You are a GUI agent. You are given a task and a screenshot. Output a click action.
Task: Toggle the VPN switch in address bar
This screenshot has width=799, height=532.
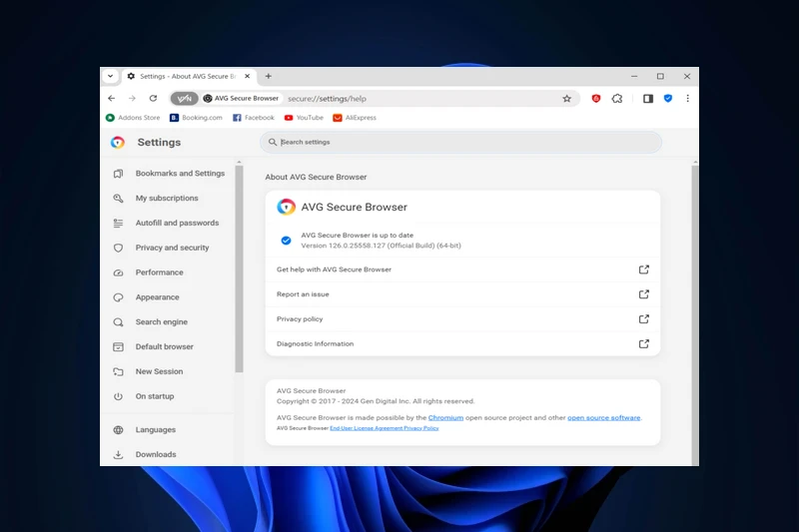pos(184,98)
